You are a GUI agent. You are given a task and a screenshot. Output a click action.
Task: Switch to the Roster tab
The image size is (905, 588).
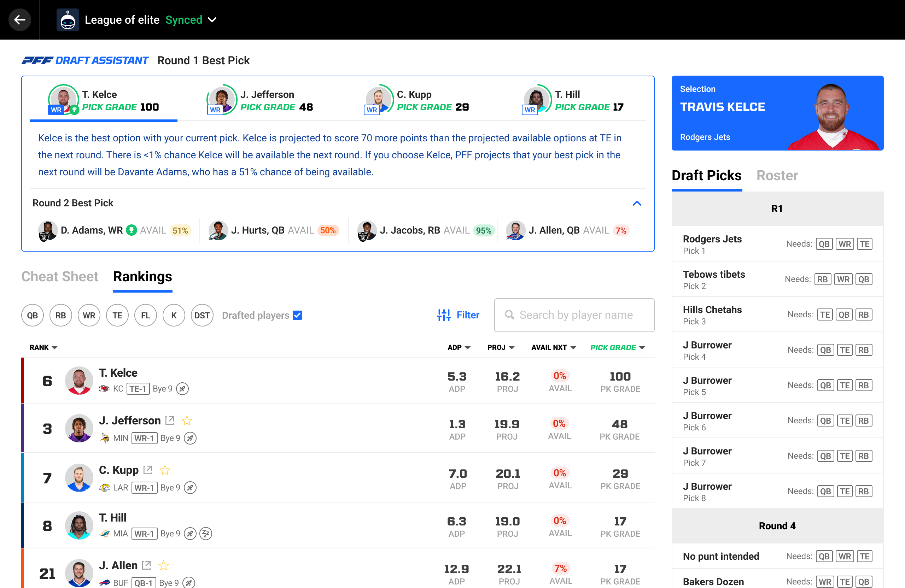tap(776, 175)
